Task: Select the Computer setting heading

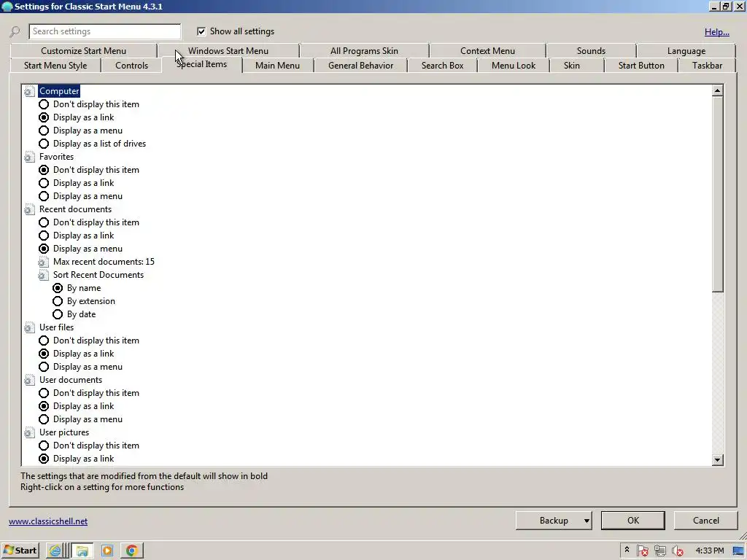Action: click(x=59, y=91)
